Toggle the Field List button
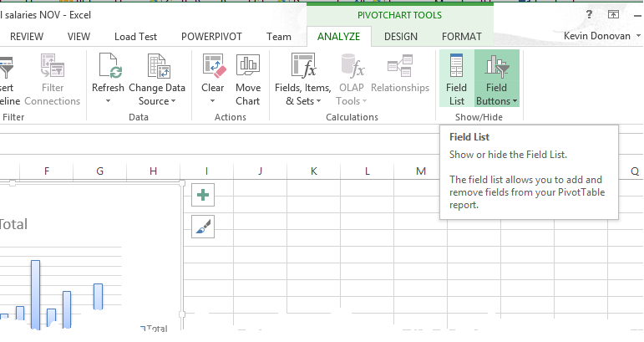The width and height of the screenshot is (644, 342). coord(457,79)
